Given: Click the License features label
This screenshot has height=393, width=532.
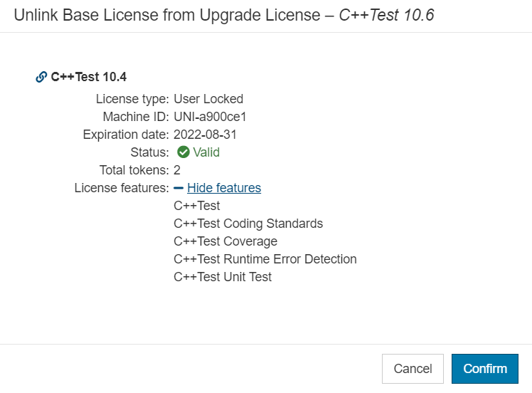Looking at the screenshot, I should tap(122, 188).
